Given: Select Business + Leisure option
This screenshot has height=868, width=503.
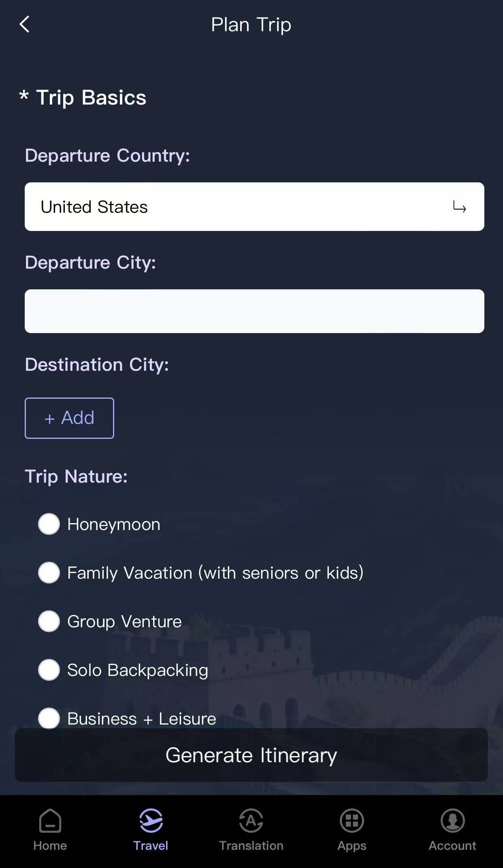Looking at the screenshot, I should click(49, 718).
